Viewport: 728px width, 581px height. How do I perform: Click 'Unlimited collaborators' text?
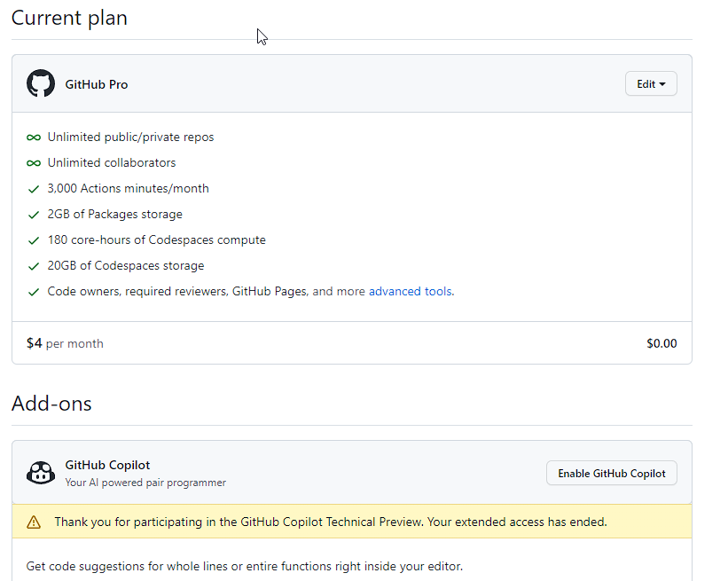[x=112, y=162]
